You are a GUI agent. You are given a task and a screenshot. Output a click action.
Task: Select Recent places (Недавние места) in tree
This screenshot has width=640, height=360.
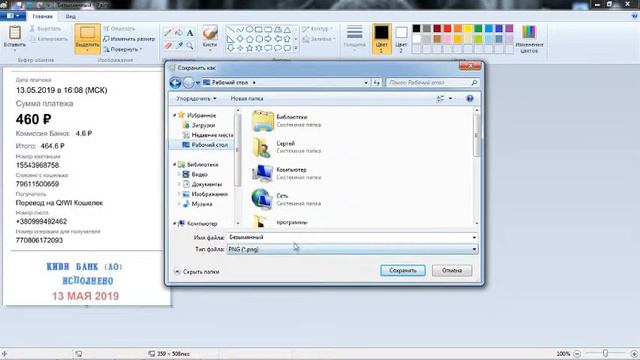208,135
